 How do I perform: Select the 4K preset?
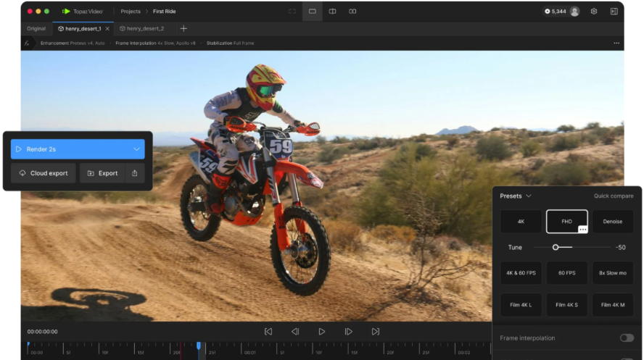[521, 222]
